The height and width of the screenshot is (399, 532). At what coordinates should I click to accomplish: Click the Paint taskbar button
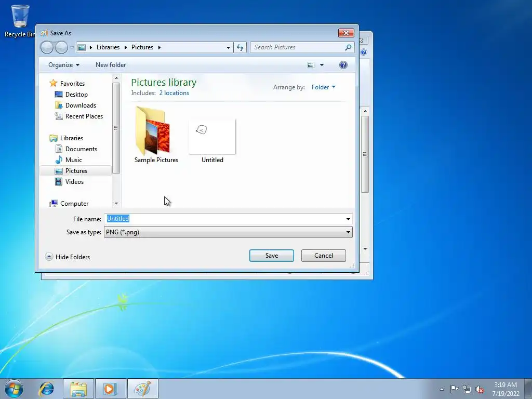[x=142, y=389]
